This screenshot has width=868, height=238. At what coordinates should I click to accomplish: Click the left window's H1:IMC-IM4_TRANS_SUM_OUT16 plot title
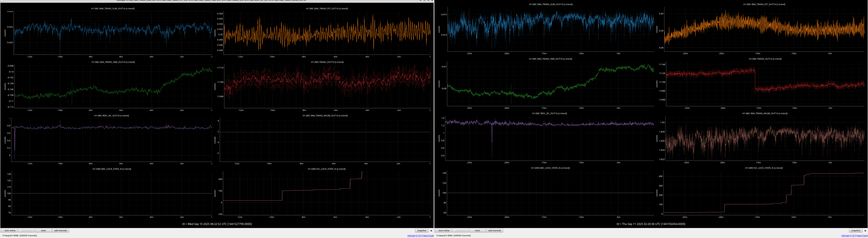tap(113, 8)
